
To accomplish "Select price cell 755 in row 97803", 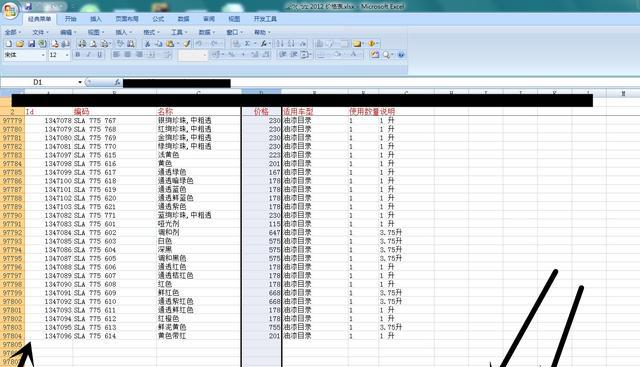I will click(261, 327).
